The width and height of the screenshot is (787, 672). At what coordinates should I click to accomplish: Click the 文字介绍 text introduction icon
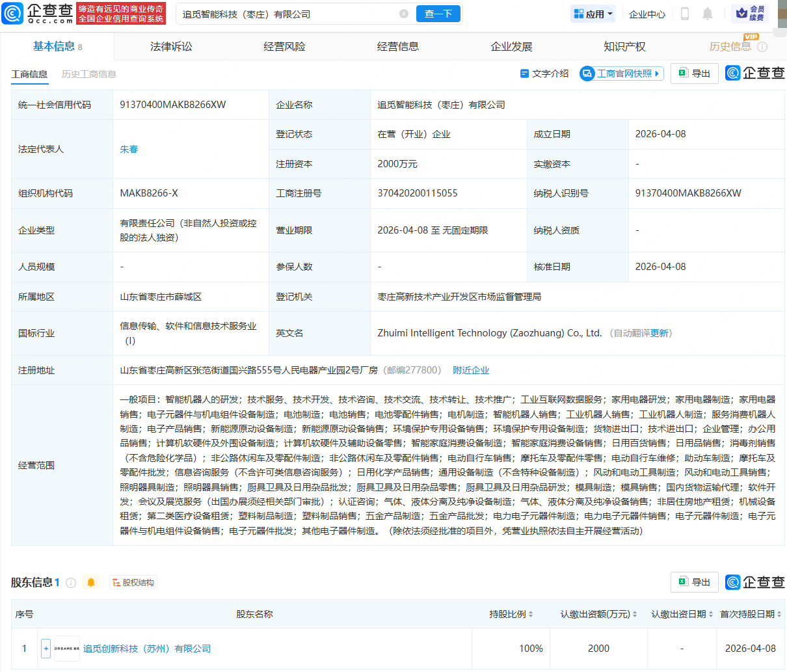[526, 73]
